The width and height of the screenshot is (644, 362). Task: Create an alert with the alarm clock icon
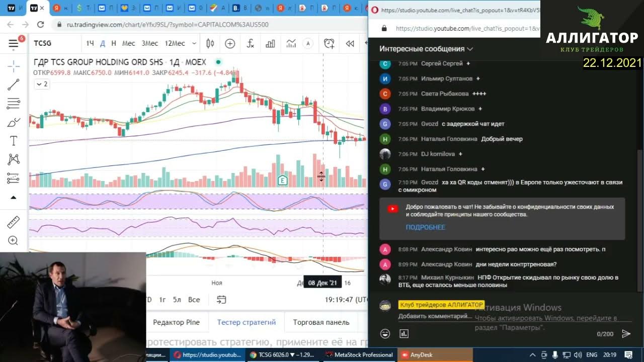[329, 44]
